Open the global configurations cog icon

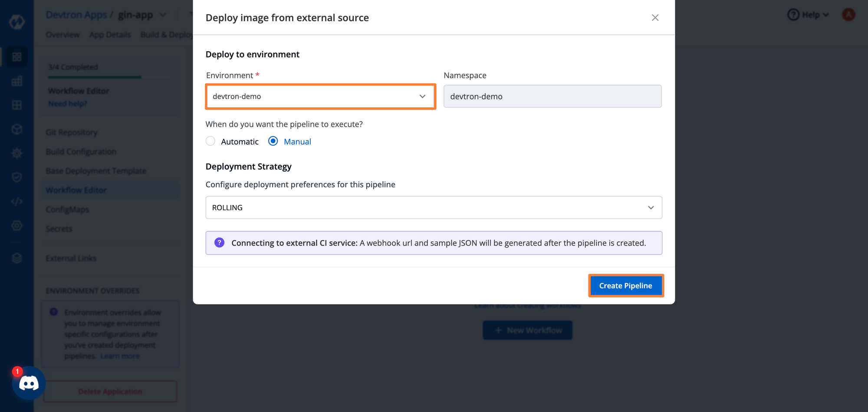(x=17, y=226)
